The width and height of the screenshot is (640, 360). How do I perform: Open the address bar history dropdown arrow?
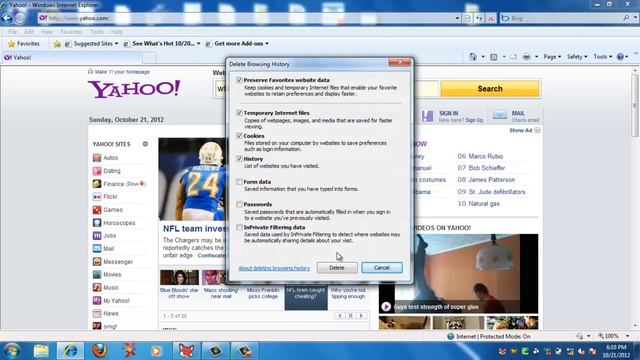tap(457, 18)
